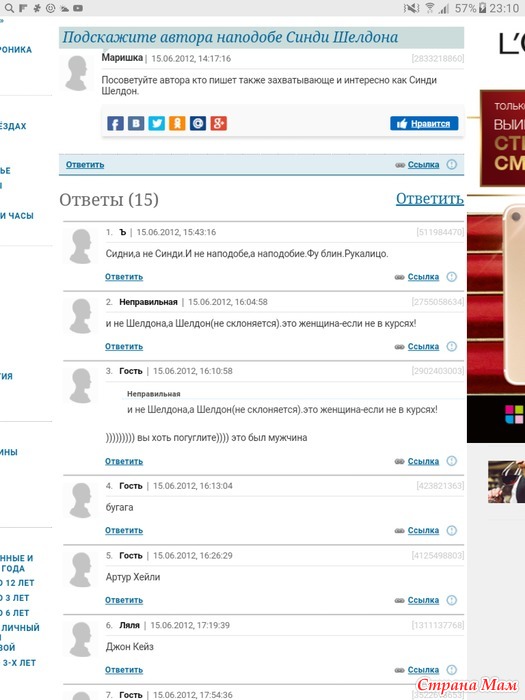Screen dimensions: 525x700
Task: Share the post via the VKontakte icon
Action: coord(136,123)
